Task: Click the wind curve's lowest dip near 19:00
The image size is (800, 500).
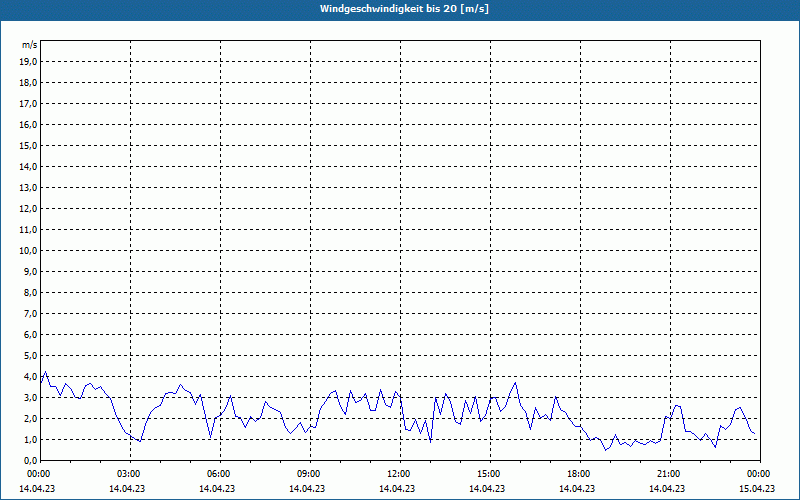Action: [605, 450]
